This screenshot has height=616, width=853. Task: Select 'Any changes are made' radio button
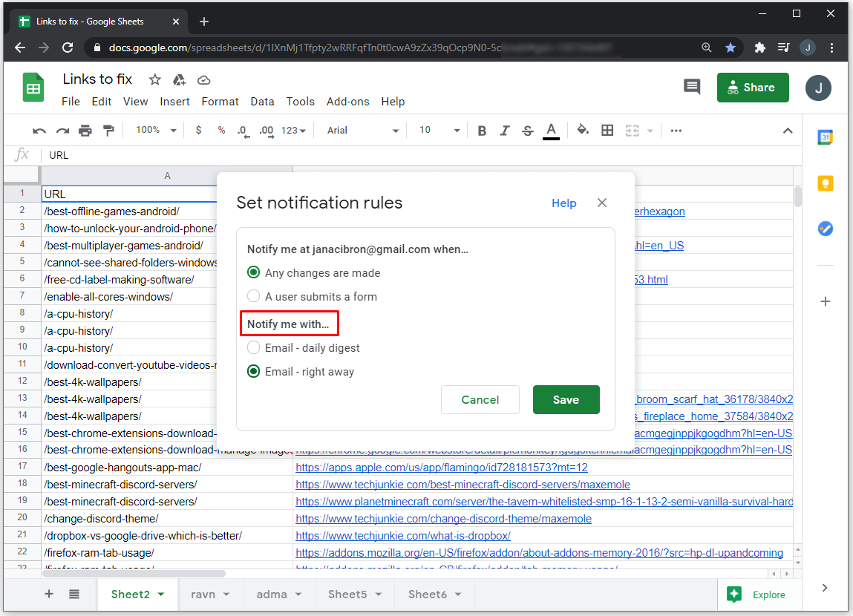(254, 273)
